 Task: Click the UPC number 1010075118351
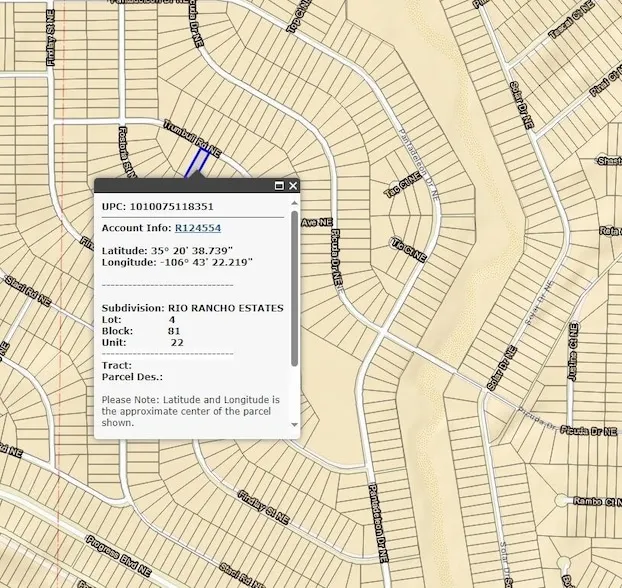pos(171,207)
